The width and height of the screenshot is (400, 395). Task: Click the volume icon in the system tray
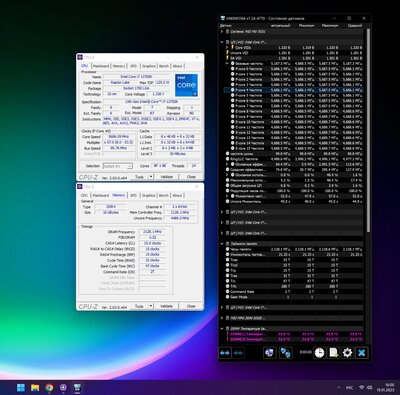369,388
